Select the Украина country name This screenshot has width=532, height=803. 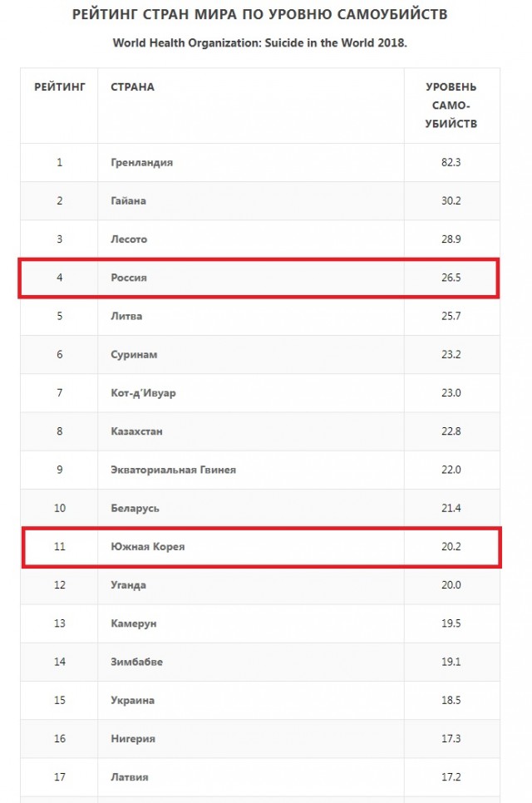(x=133, y=700)
